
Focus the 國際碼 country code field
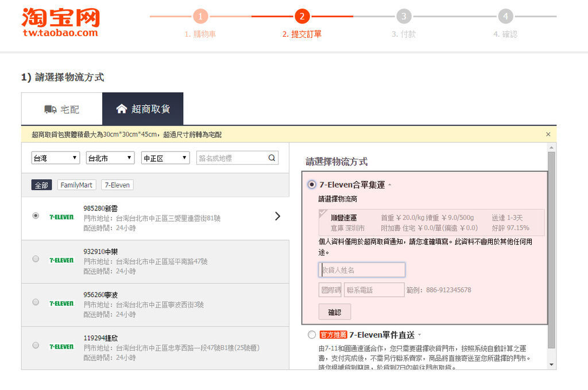[x=330, y=290]
